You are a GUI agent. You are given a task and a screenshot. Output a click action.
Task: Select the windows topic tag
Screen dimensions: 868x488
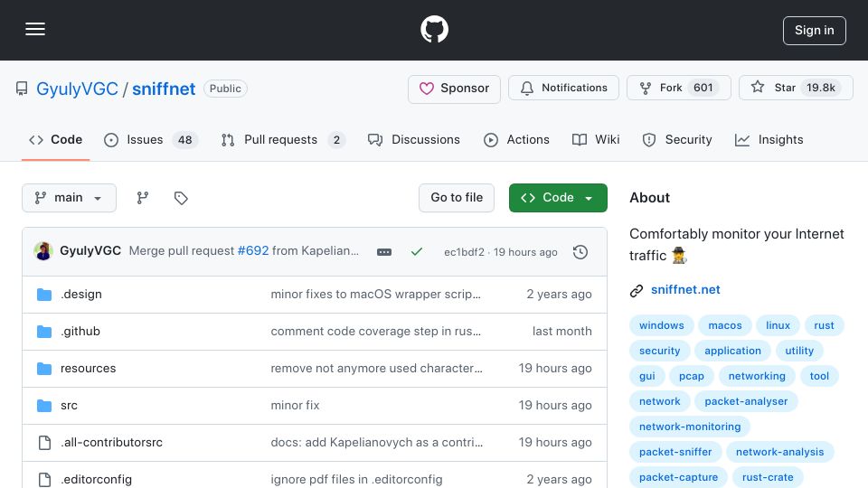click(x=662, y=325)
